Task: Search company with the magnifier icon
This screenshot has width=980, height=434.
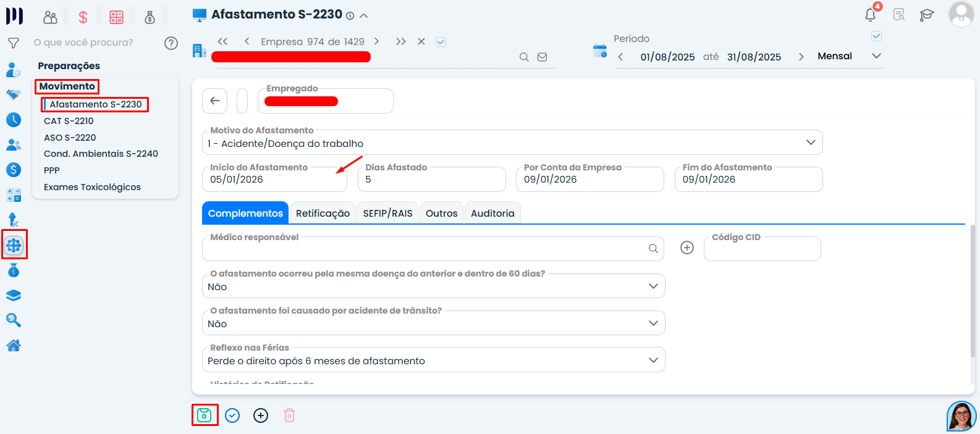Action: coord(524,57)
